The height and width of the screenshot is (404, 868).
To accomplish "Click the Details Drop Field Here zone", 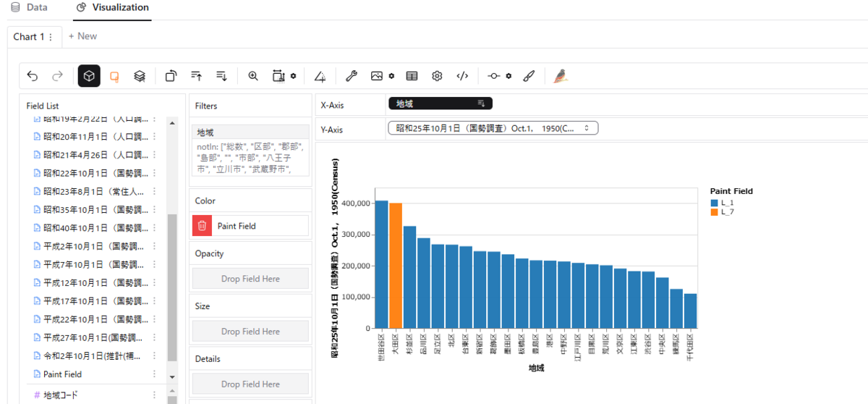I will tap(250, 384).
